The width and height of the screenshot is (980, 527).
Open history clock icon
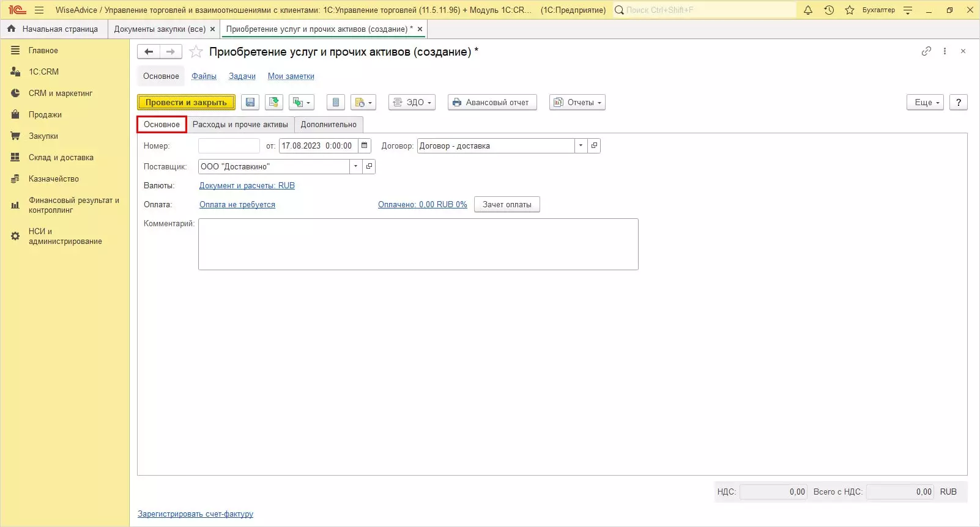click(x=829, y=10)
